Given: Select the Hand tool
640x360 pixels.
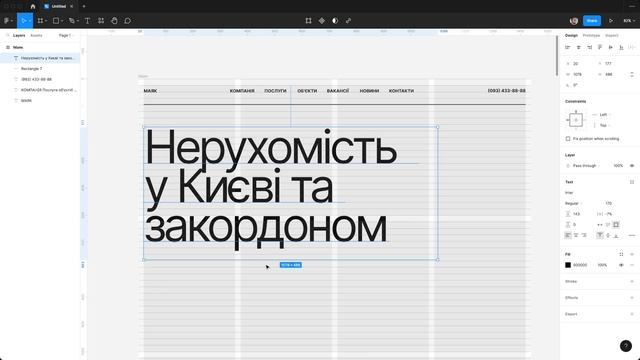Looking at the screenshot, I should (x=114, y=20).
